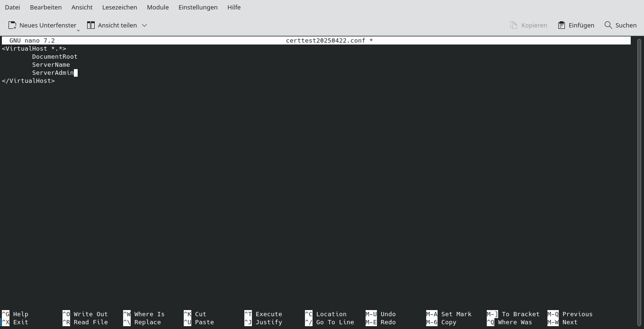
Task: Click the split-view grid icon
Action: pyautogui.click(x=91, y=25)
